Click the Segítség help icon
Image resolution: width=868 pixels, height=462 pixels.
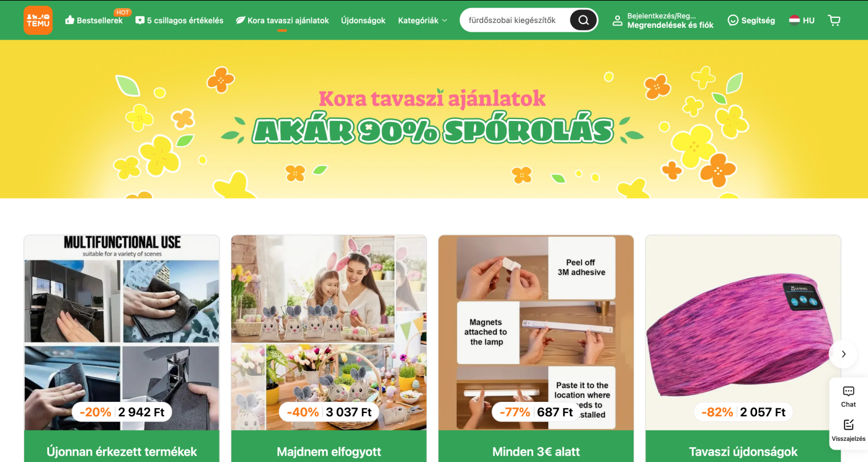click(x=733, y=20)
